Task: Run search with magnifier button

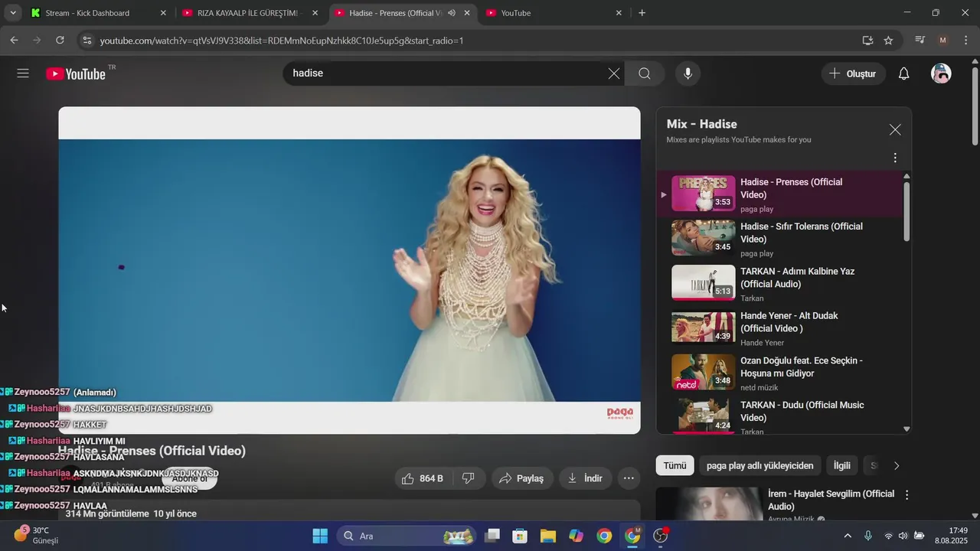Action: click(x=645, y=73)
